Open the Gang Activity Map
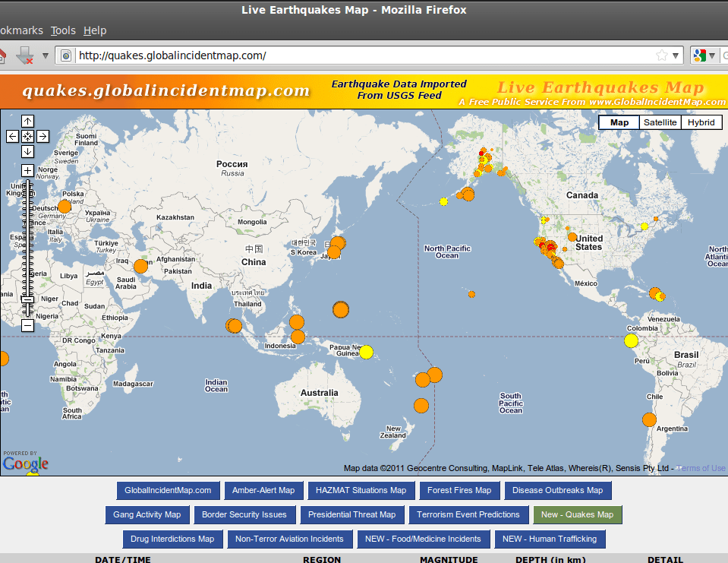Viewport: 728px width, 563px height. pos(147,514)
